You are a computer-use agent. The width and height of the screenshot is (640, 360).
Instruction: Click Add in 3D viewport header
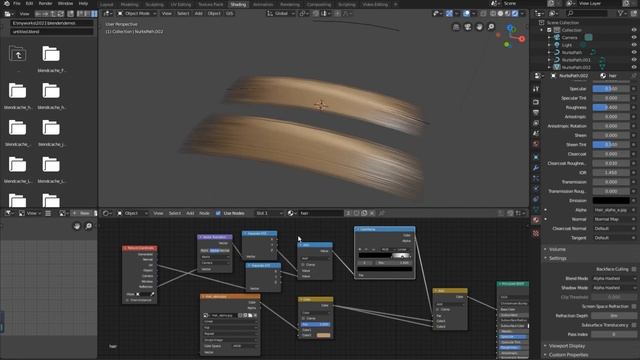click(x=198, y=13)
